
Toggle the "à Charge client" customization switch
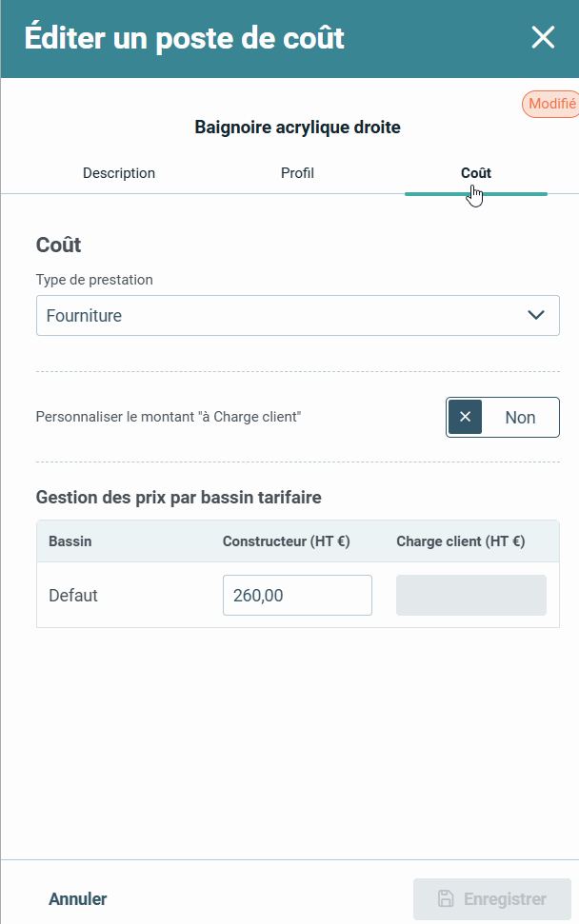click(x=502, y=417)
